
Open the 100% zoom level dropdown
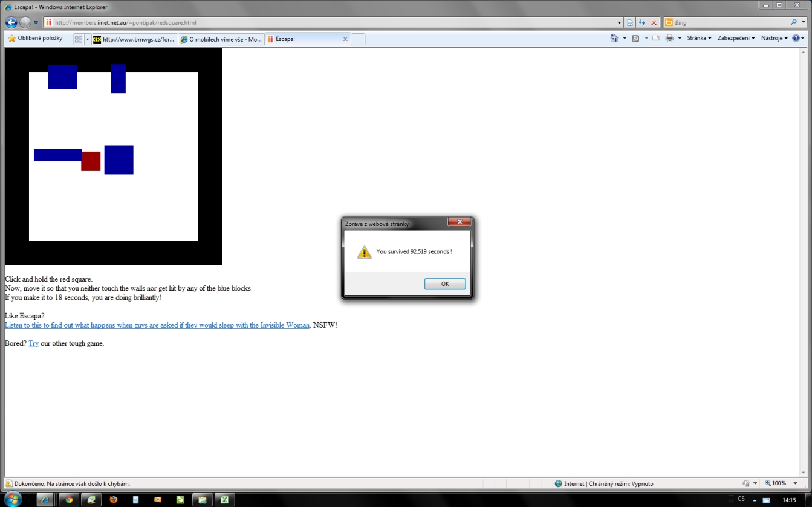779,483
